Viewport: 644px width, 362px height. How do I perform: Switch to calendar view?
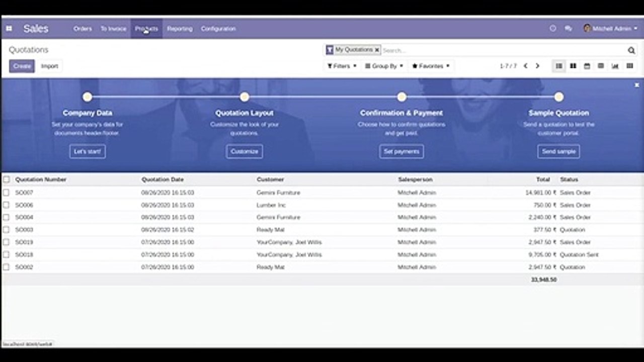click(587, 66)
